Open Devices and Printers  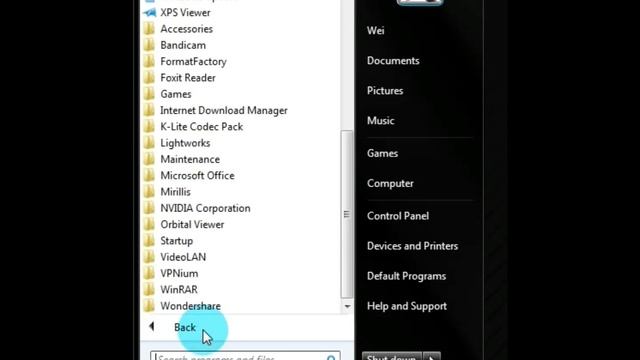[412, 246]
